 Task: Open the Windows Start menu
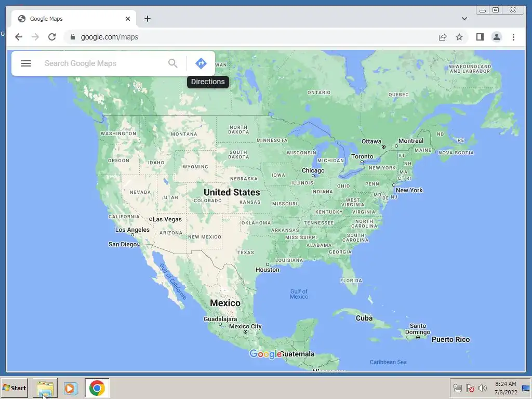[14, 388]
